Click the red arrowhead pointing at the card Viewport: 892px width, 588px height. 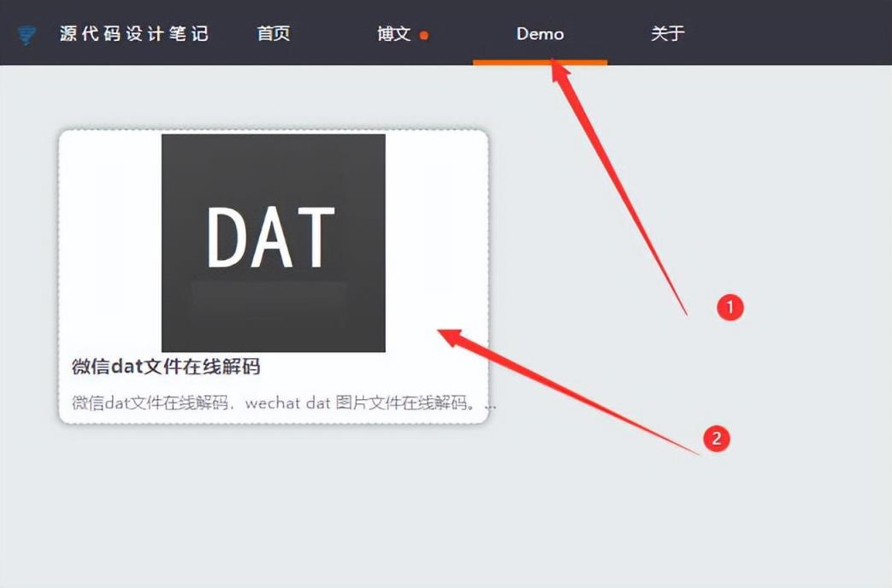[452, 338]
